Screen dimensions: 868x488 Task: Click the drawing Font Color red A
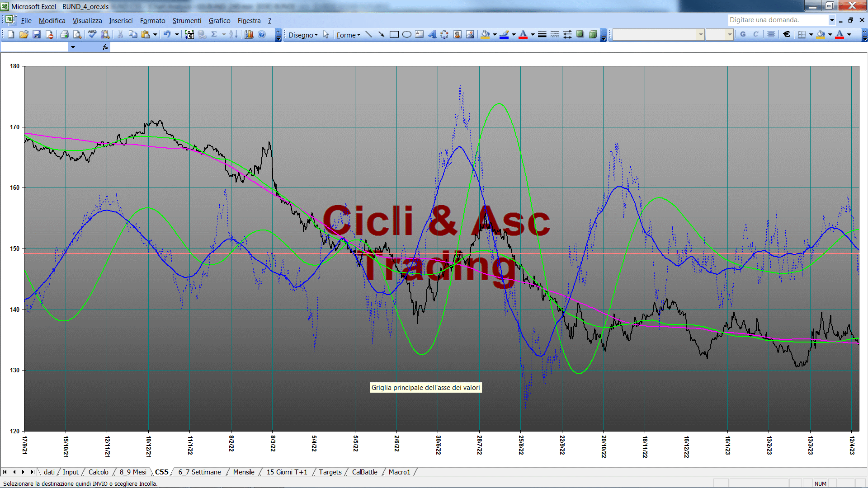pos(523,34)
